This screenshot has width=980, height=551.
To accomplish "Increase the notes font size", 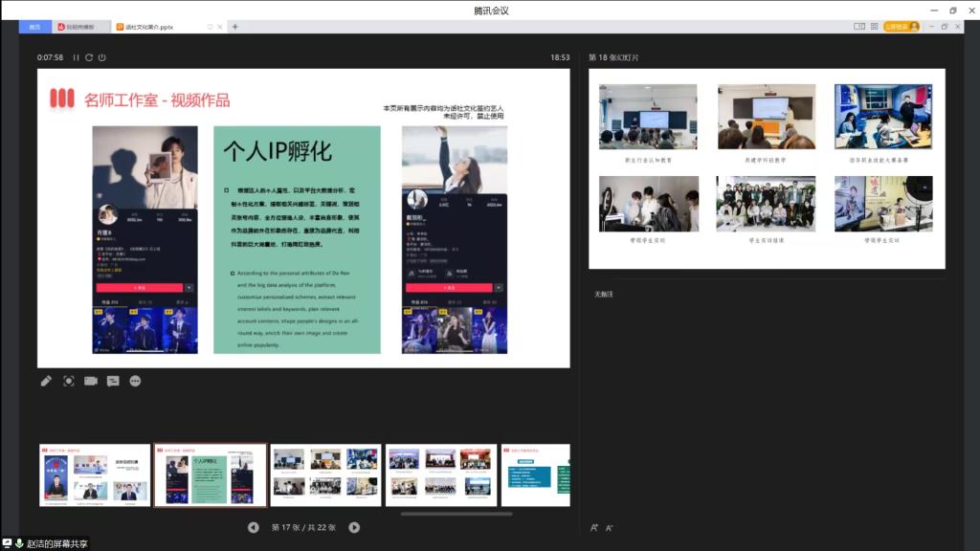I will coord(594,528).
